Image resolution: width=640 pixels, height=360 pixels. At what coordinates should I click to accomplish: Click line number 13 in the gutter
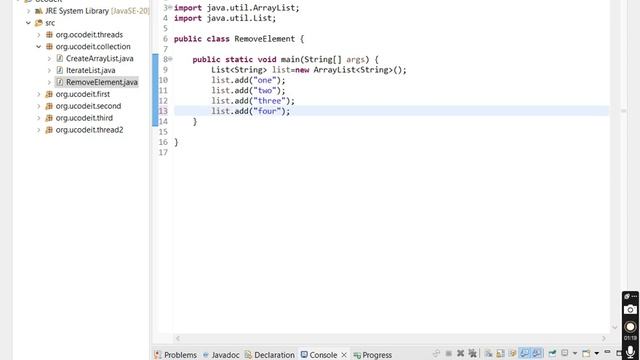pos(163,111)
